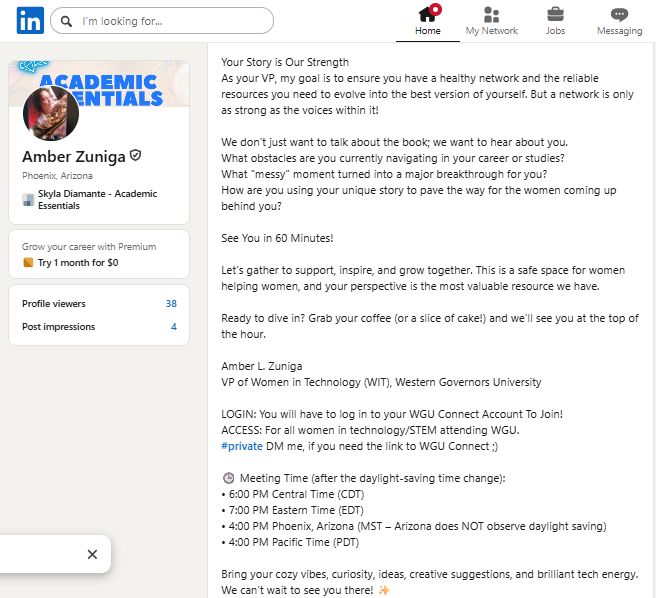Viewport: 656px width, 598px height.
Task: Dismiss the bottom-left popup with X
Action: 92,554
